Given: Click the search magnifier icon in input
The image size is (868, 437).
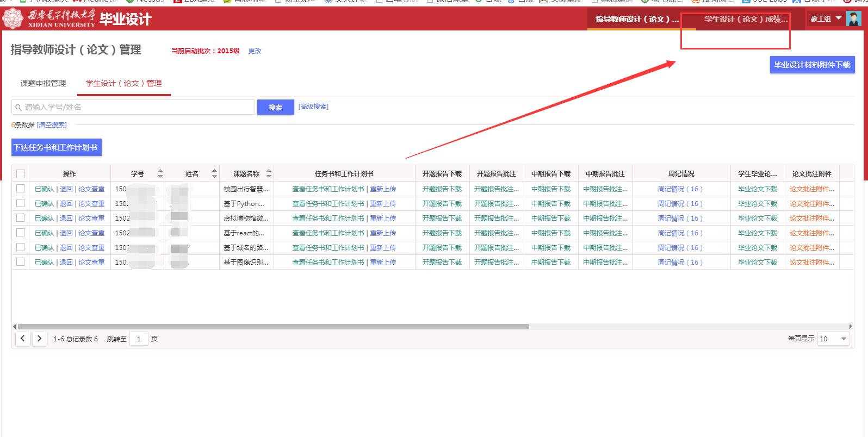Looking at the screenshot, I should (x=18, y=108).
